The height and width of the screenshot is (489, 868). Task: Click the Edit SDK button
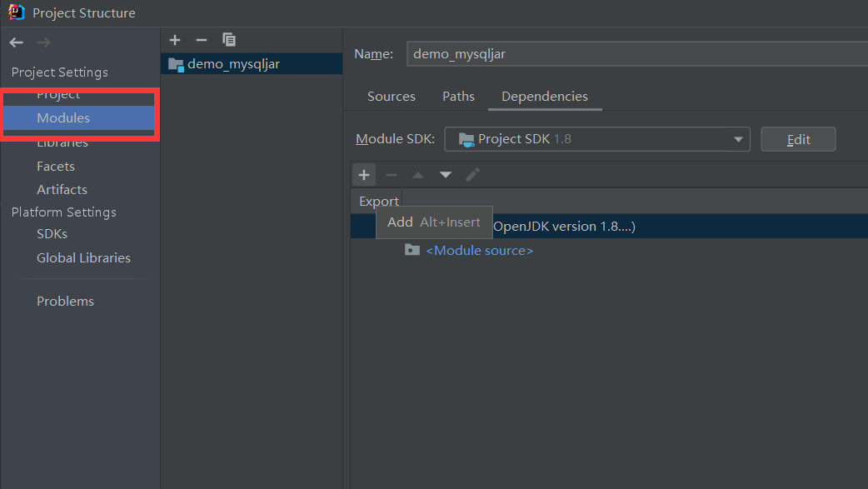[x=798, y=139]
